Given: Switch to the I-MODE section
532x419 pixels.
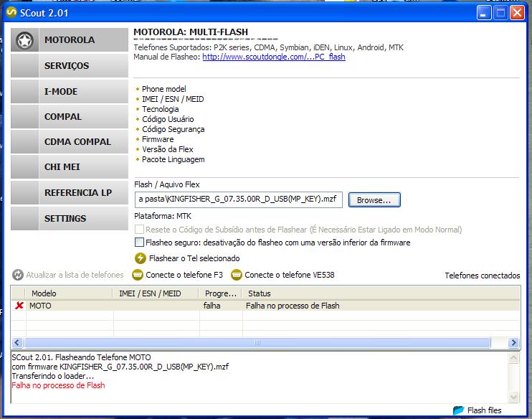Looking at the screenshot, I should [70, 91].
